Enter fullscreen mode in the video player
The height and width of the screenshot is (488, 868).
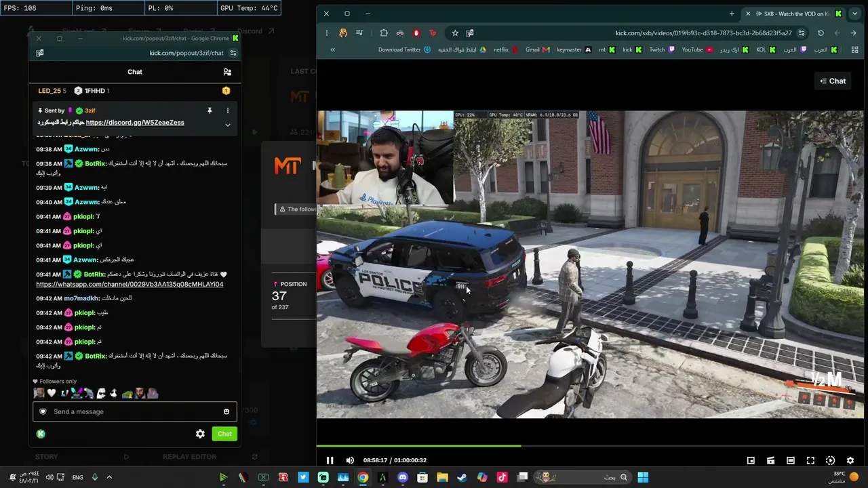(810, 460)
